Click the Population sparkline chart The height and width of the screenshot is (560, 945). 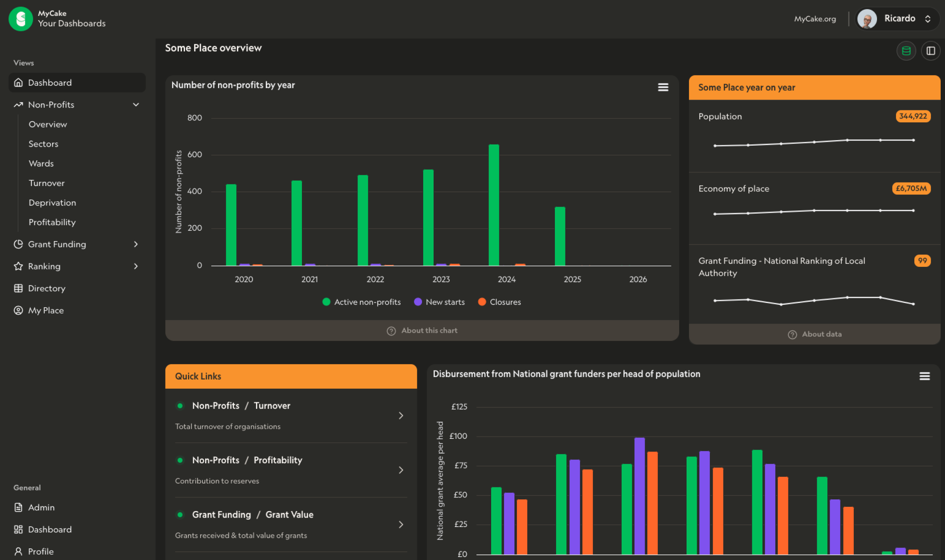pyautogui.click(x=814, y=143)
